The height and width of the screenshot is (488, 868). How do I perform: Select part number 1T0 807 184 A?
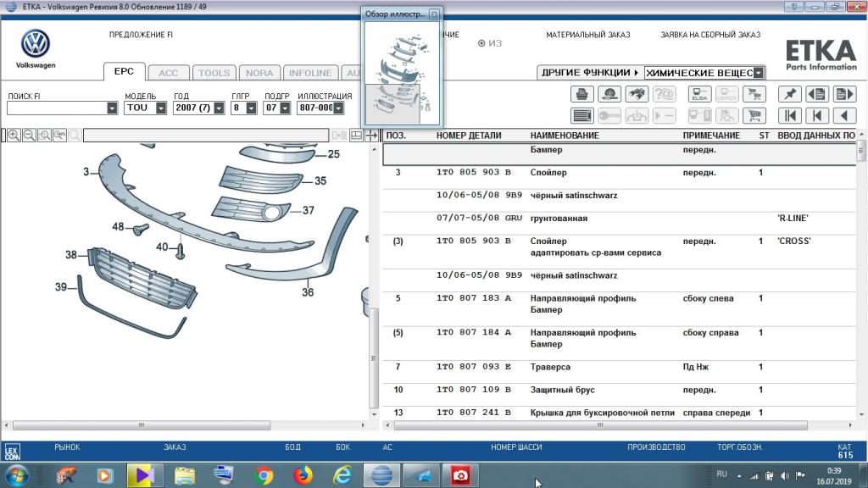click(473, 332)
